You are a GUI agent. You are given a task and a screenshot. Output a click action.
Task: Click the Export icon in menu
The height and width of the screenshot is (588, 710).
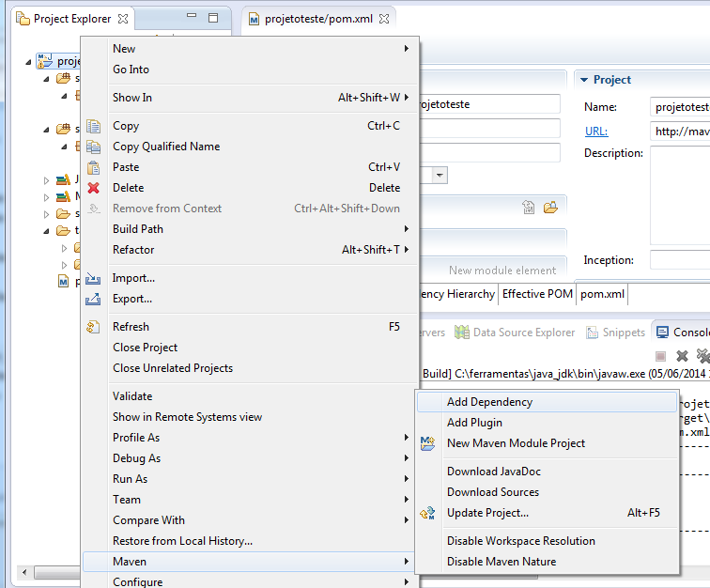point(93,299)
